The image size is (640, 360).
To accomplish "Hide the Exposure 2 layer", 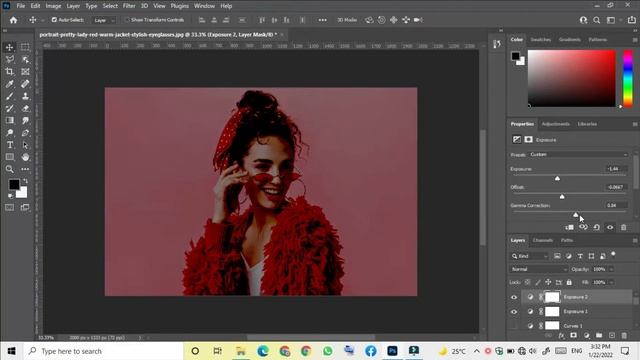I will 514,297.
